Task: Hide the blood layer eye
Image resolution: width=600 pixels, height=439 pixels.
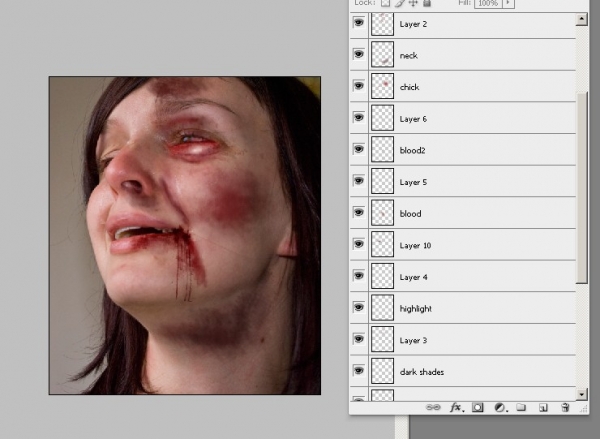Action: pyautogui.click(x=359, y=212)
